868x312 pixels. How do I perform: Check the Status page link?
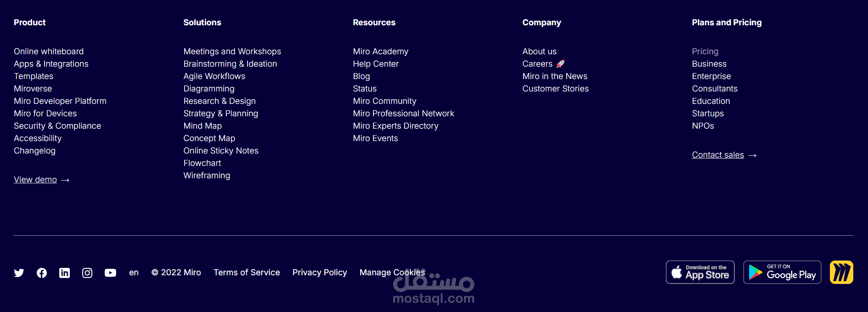[x=365, y=89]
